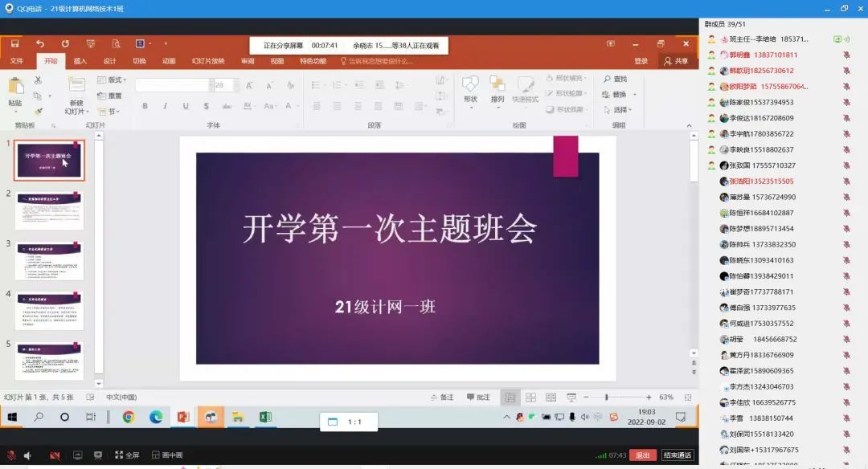Click Decrease Font Size icon
This screenshot has width=868, height=469.
(x=269, y=85)
